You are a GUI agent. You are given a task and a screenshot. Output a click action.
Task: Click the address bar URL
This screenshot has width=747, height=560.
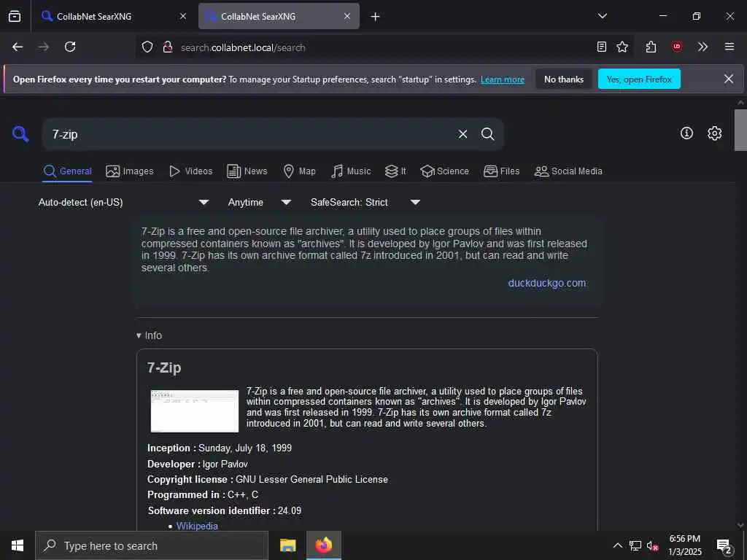pos(243,47)
